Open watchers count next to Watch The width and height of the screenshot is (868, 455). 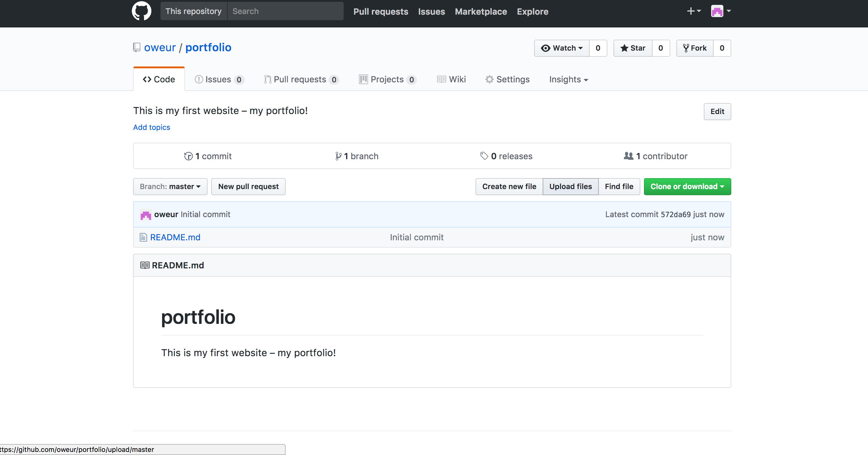click(x=598, y=48)
